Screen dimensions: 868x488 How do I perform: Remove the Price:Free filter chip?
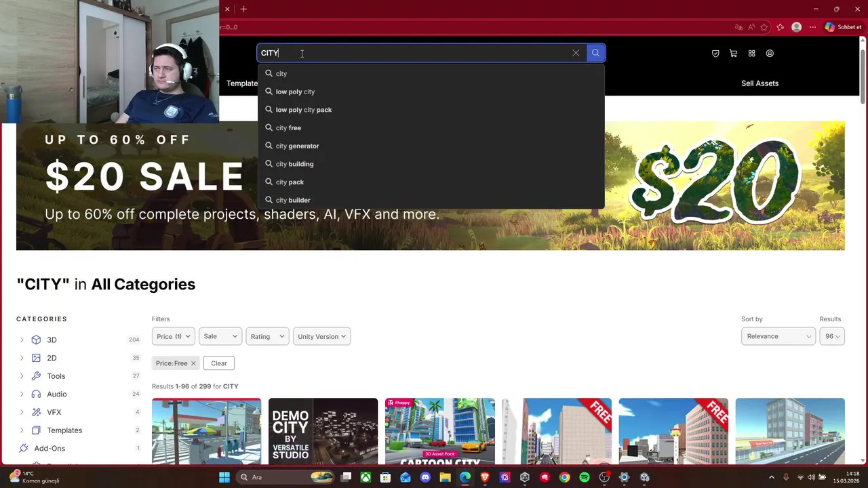193,363
